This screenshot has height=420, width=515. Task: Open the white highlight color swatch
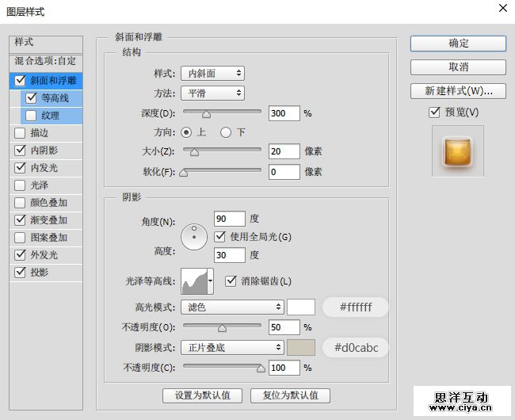pos(301,307)
